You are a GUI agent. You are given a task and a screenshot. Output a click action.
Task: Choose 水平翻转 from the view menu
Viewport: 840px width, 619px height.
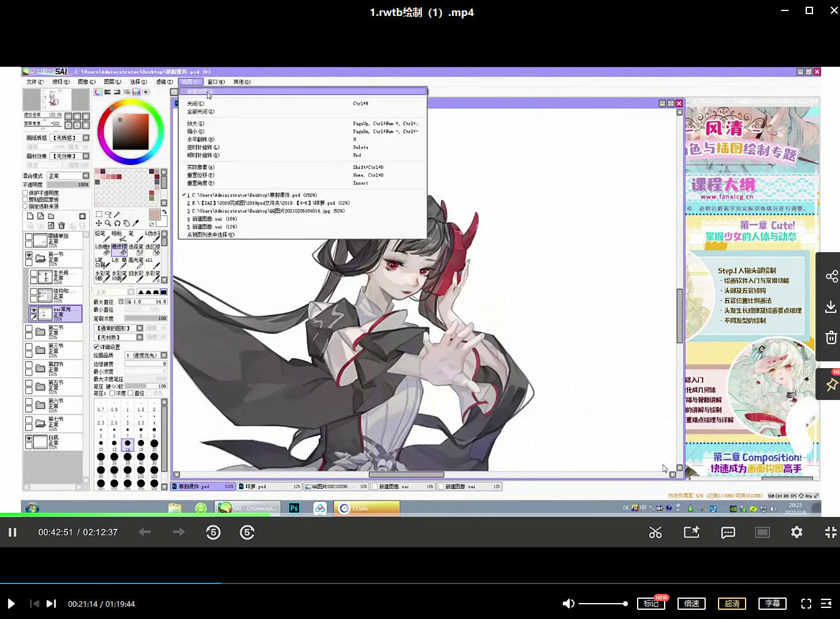[x=200, y=139]
